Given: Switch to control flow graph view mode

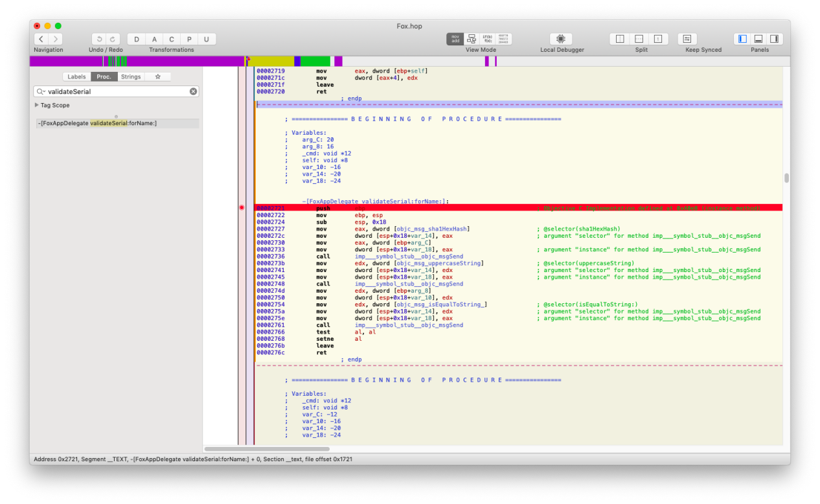Looking at the screenshot, I should 472,39.
